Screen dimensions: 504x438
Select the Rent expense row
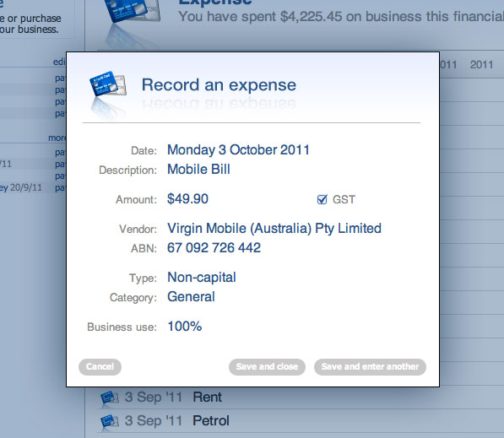click(x=300, y=397)
